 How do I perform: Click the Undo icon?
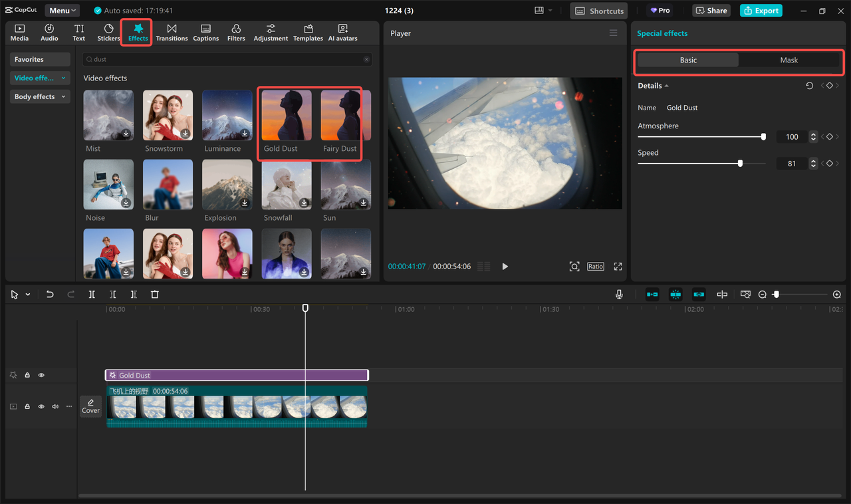50,294
